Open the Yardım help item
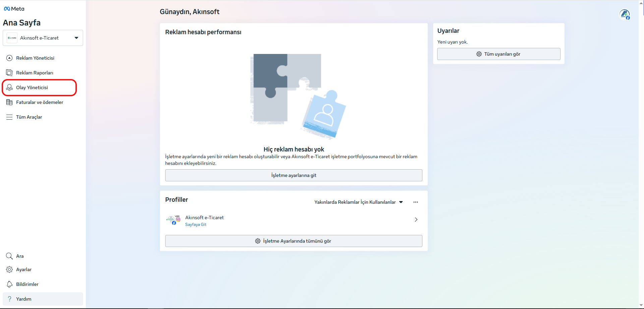 pos(23,299)
